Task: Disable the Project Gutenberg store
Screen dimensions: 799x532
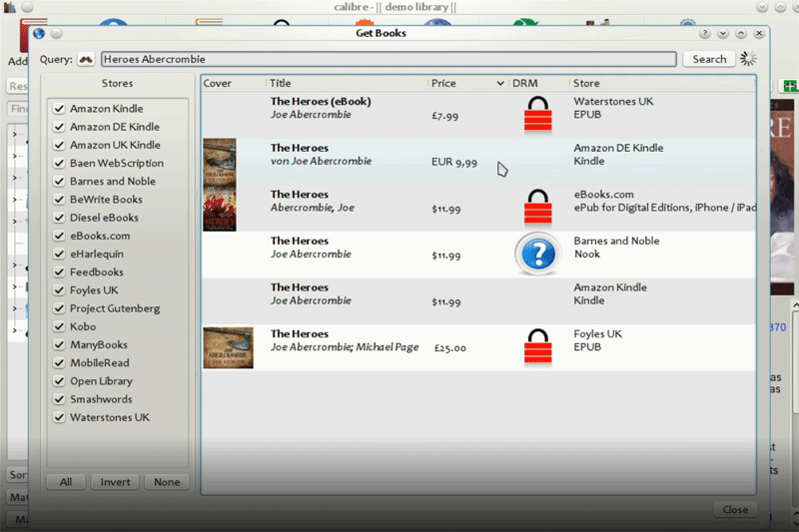Action: [59, 308]
